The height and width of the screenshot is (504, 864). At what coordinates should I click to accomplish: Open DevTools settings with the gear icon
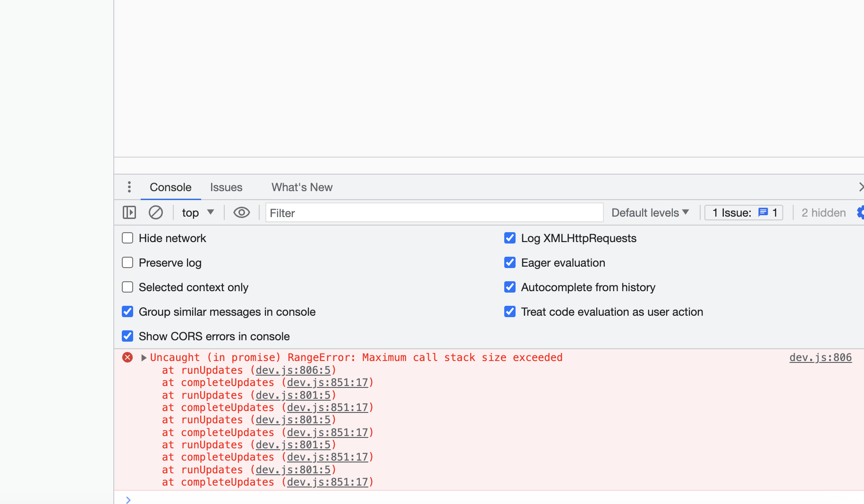pyautogui.click(x=861, y=212)
